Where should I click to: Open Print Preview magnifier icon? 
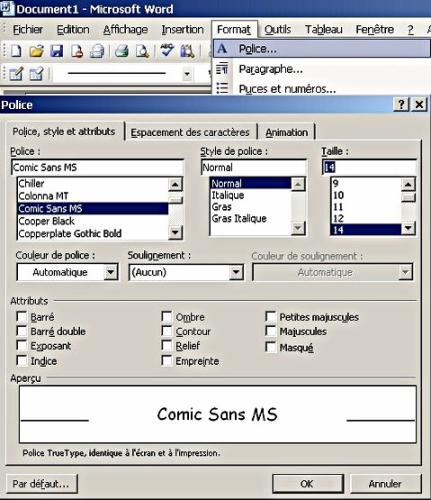pos(142,51)
